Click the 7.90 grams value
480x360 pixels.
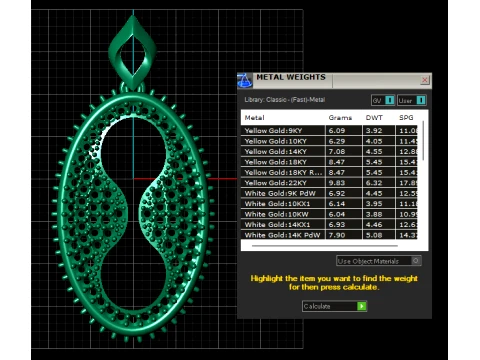337,235
